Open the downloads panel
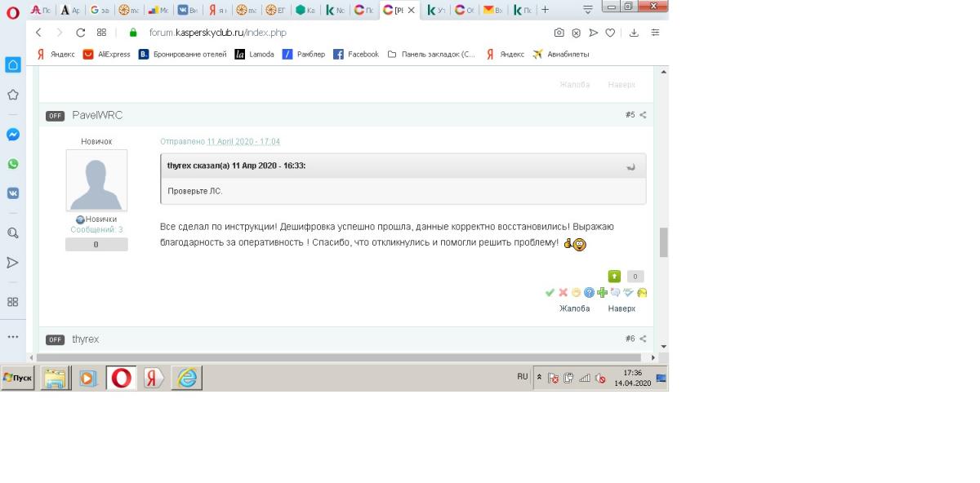980x483 pixels. (x=635, y=33)
